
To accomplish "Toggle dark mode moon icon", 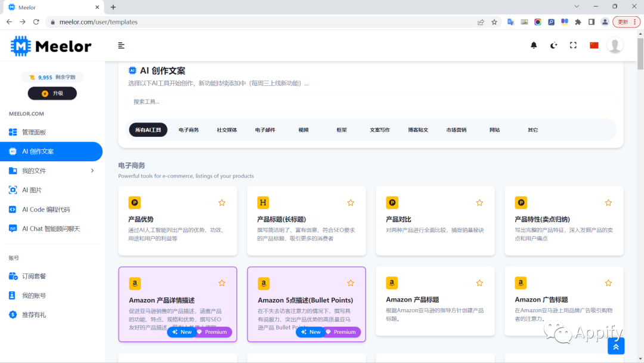I will (x=553, y=45).
